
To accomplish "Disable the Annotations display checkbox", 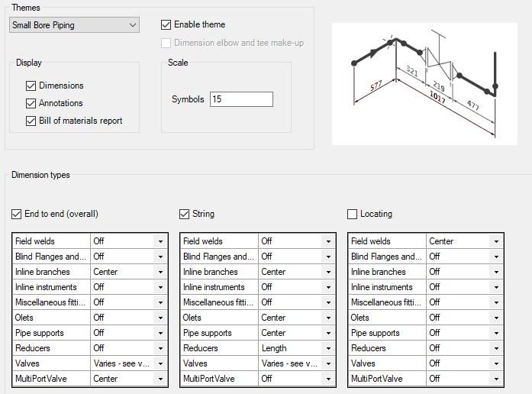I will click(x=31, y=103).
